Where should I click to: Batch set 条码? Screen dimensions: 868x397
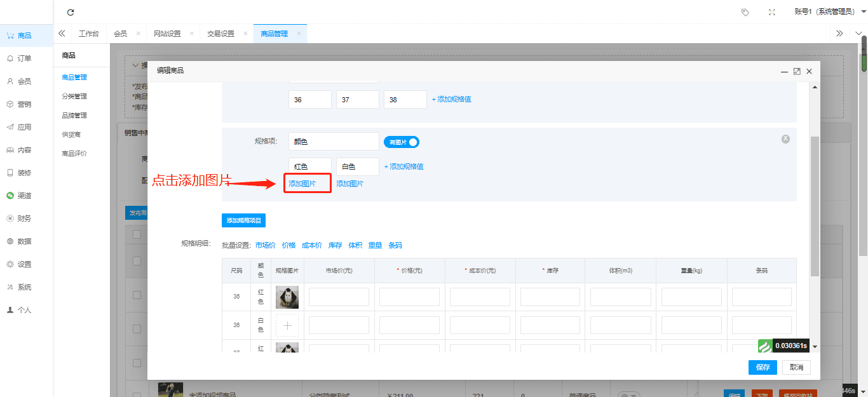point(395,245)
